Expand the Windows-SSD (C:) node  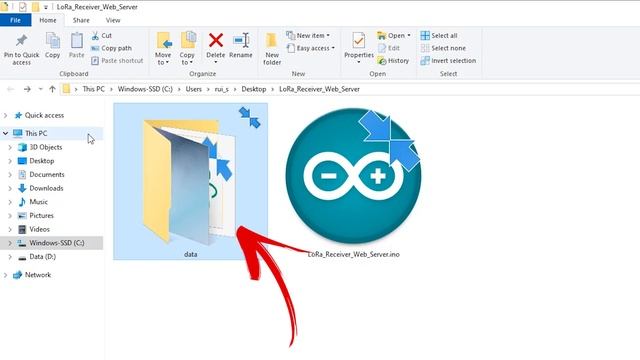pos(10,243)
